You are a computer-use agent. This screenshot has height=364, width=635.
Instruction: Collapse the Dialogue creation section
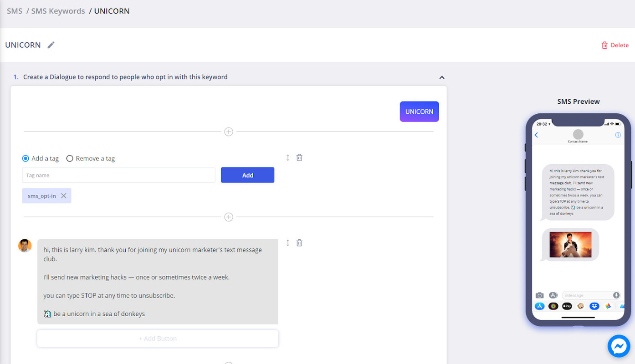click(x=441, y=77)
